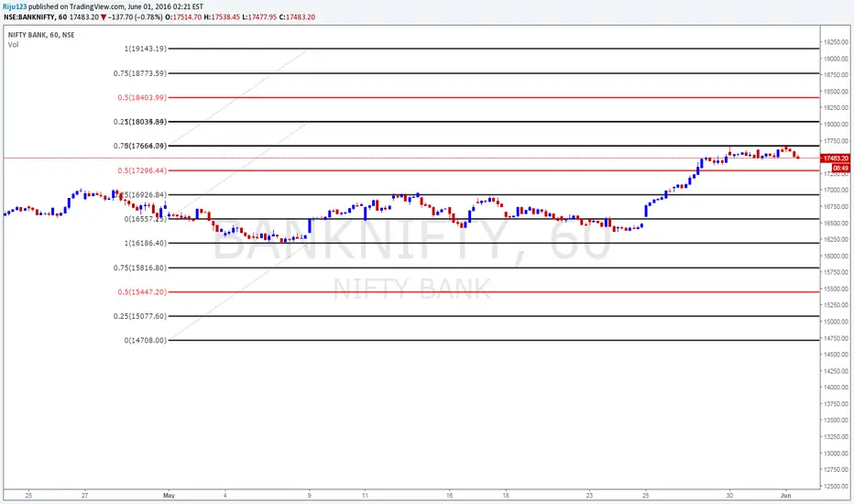Click the red 17483.20 current price tag on axis
Image resolution: width=854 pixels, height=504 pixels.
click(836, 158)
